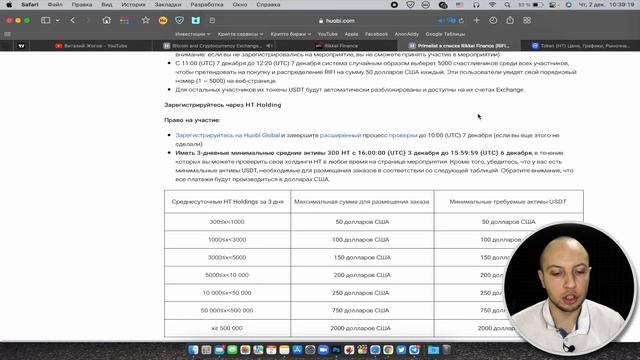Select the Primelist Rikkei Finance tab

tap(459, 46)
